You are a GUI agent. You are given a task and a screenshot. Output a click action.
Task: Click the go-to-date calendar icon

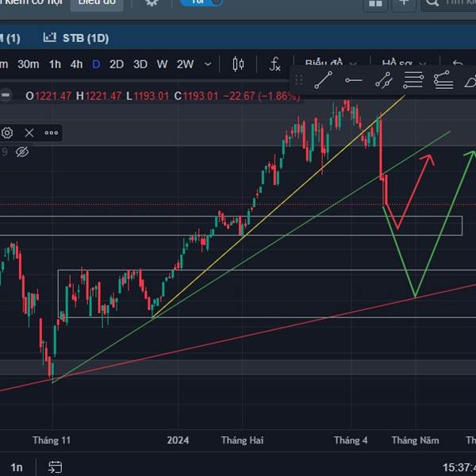pos(56,467)
